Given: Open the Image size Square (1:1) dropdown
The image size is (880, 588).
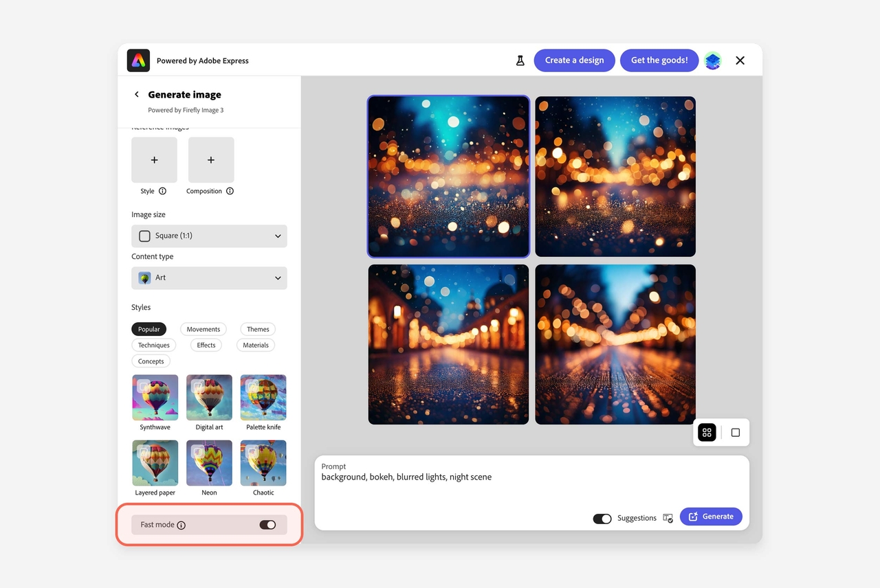Looking at the screenshot, I should point(209,236).
